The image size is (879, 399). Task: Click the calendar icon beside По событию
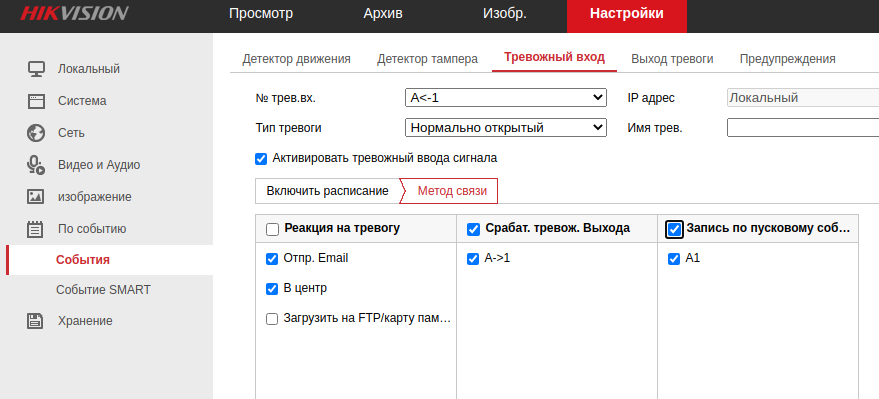pyautogui.click(x=36, y=229)
